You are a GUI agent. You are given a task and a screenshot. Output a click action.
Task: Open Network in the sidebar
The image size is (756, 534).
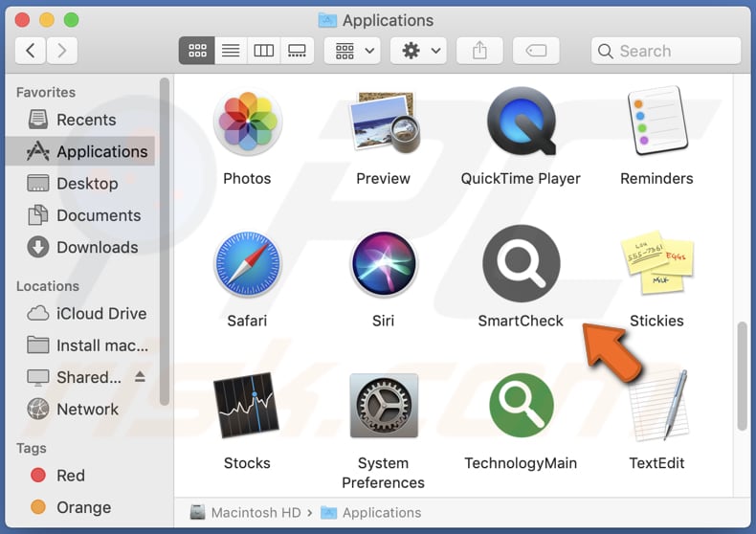pyautogui.click(x=80, y=409)
